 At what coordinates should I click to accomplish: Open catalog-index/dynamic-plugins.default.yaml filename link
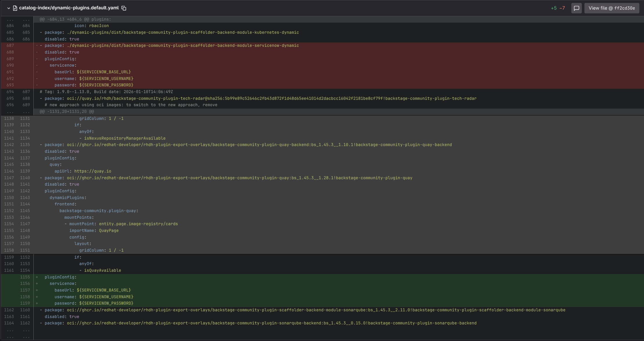tap(69, 8)
